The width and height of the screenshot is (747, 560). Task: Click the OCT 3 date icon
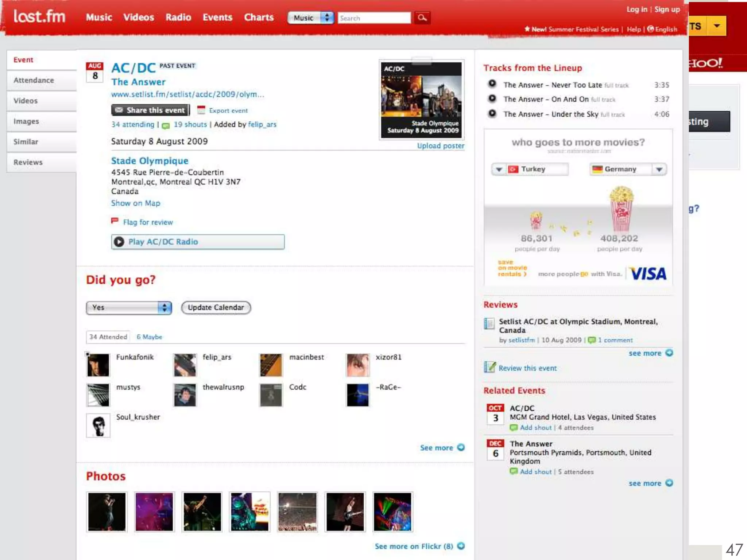tap(495, 414)
